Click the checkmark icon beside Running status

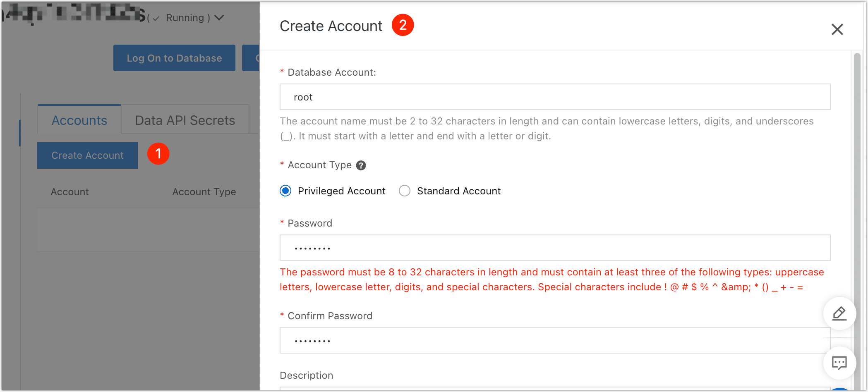point(156,18)
